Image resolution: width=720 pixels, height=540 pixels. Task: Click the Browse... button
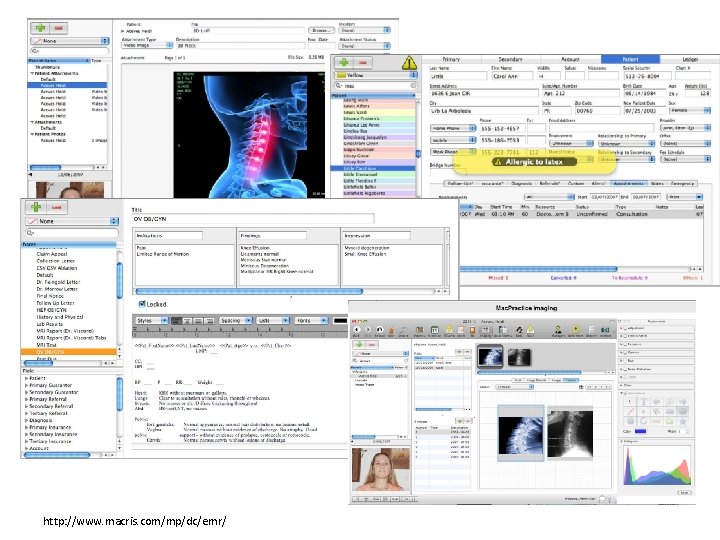321,30
